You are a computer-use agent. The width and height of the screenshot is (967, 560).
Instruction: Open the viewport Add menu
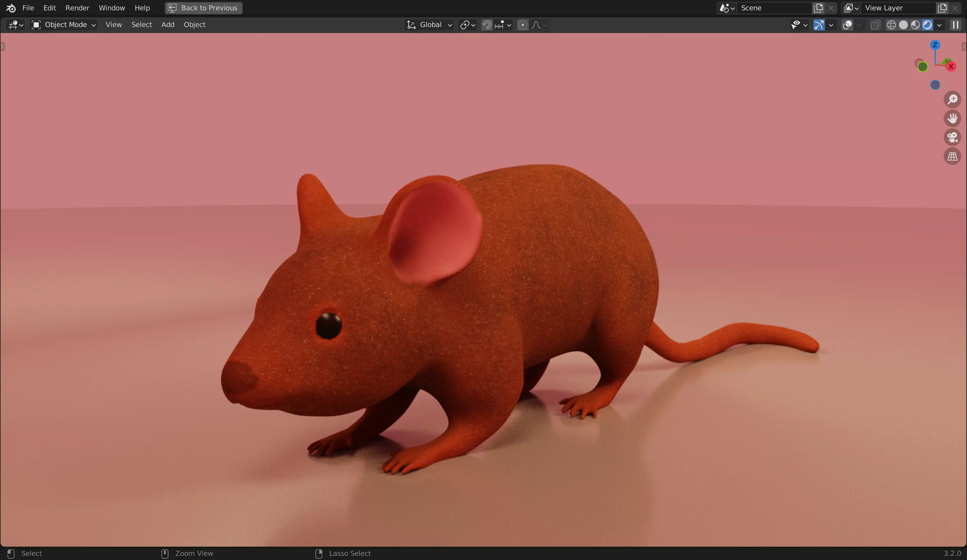(x=168, y=25)
